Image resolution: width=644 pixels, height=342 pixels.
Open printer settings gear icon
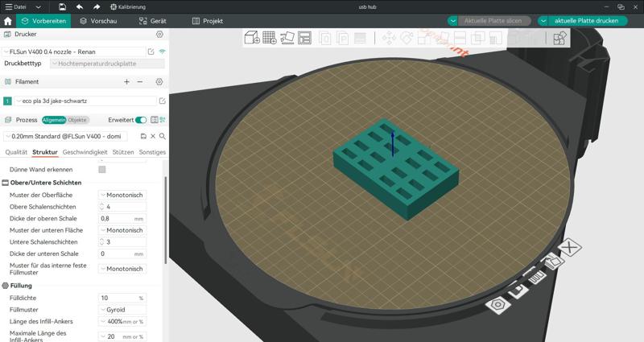(x=159, y=35)
